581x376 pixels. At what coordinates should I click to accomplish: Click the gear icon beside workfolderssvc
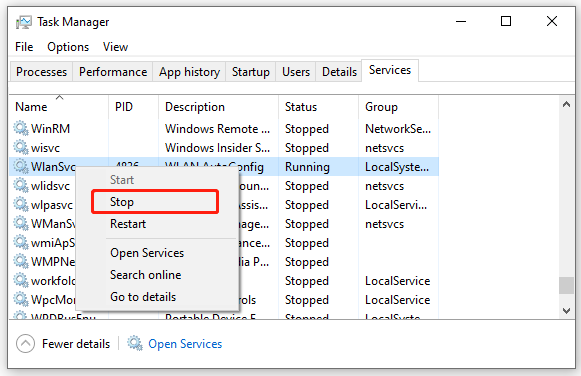21,280
